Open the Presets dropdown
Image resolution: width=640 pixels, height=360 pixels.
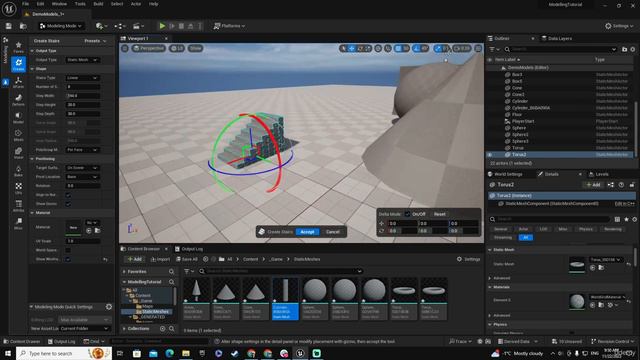click(x=95, y=41)
